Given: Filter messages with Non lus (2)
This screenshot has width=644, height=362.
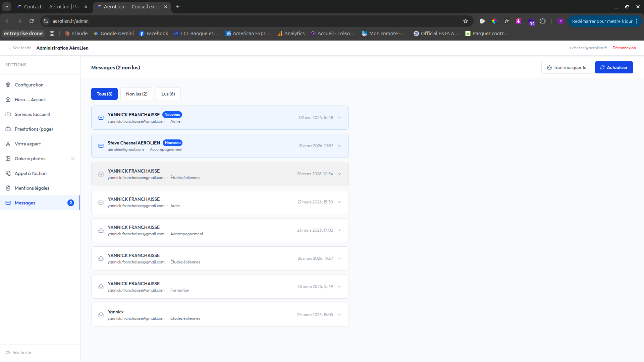Looking at the screenshot, I should coord(137,94).
